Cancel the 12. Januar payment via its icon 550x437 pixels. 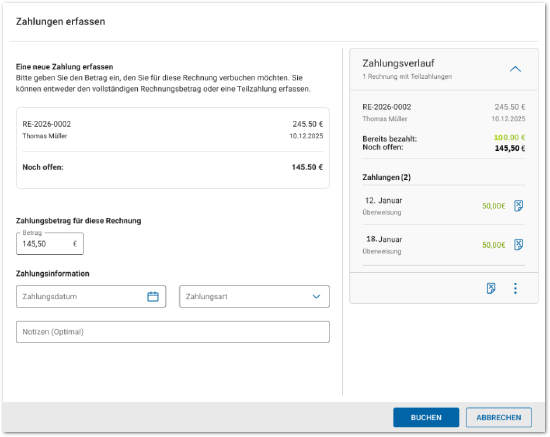(518, 206)
